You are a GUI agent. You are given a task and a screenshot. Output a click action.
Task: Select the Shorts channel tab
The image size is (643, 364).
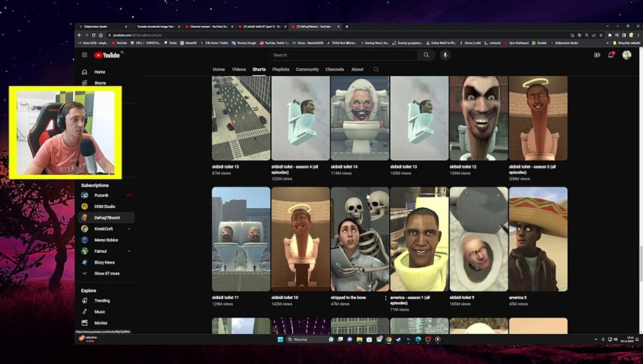click(x=259, y=69)
